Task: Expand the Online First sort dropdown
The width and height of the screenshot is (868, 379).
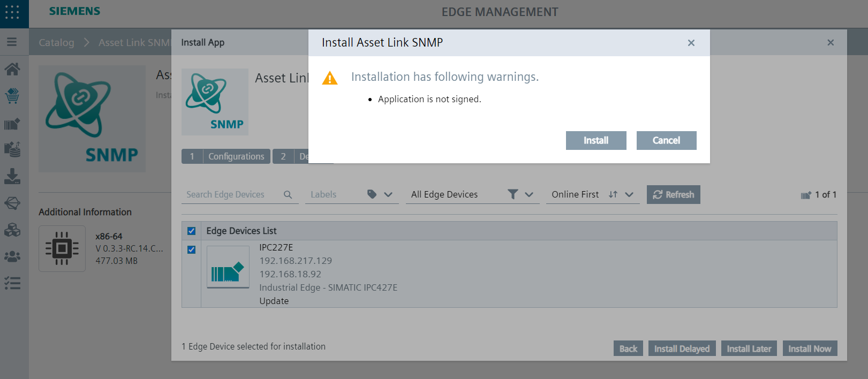Action: pos(629,195)
